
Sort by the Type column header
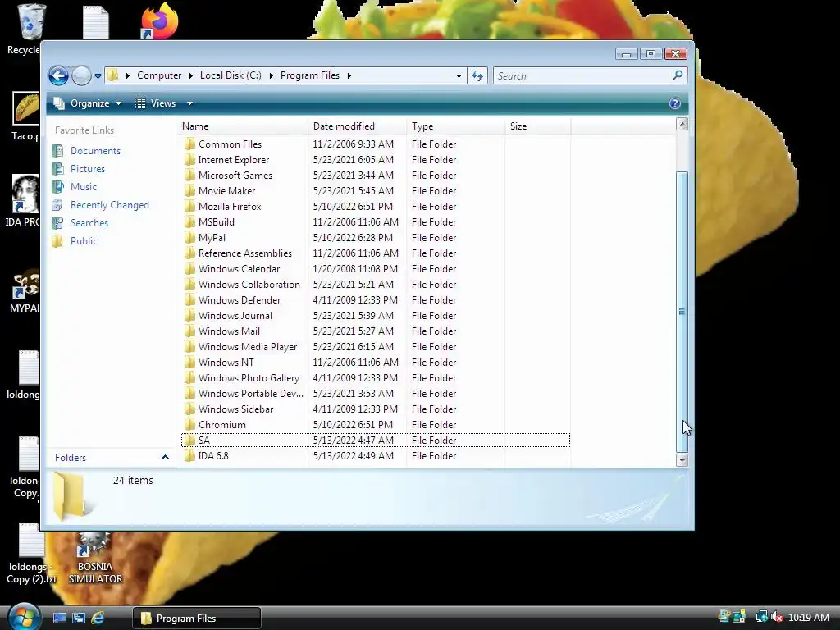pyautogui.click(x=456, y=126)
